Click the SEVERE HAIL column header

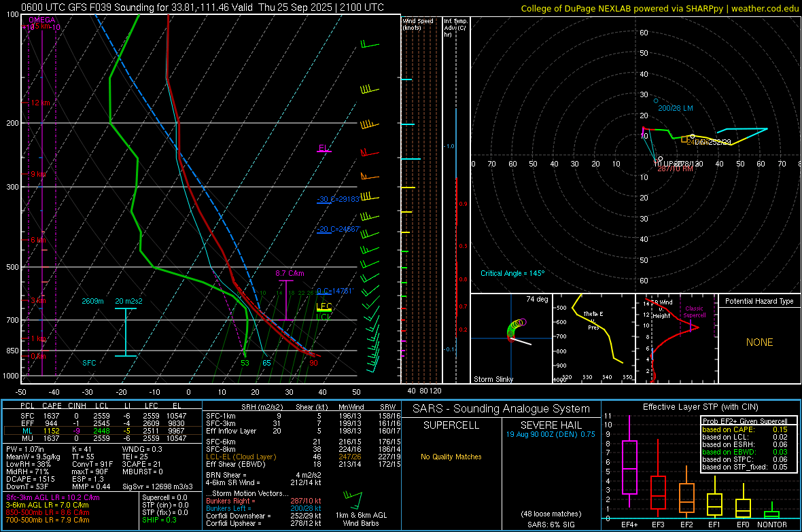point(551,425)
